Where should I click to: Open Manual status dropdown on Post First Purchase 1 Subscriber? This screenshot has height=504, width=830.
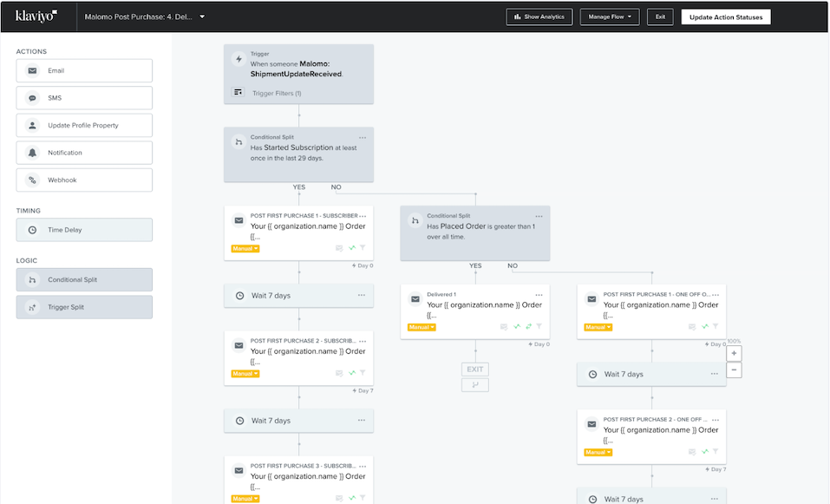point(245,248)
